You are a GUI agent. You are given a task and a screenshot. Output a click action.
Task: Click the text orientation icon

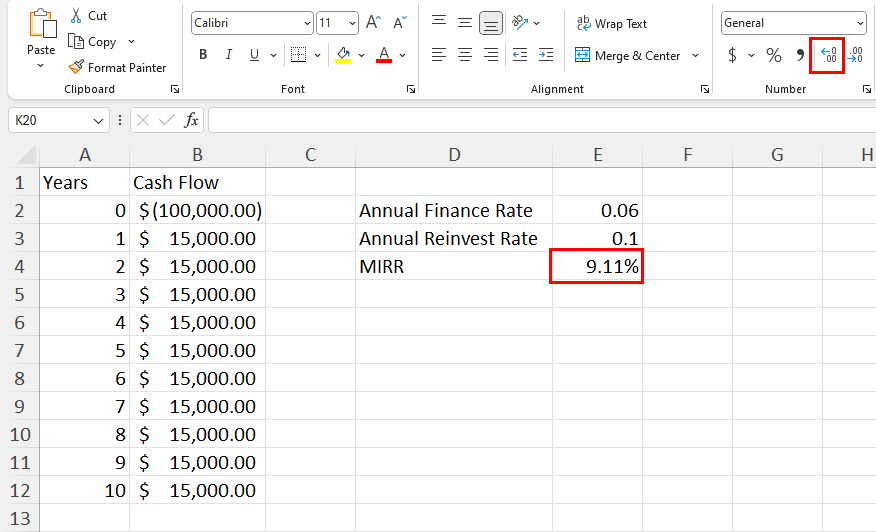(520, 22)
